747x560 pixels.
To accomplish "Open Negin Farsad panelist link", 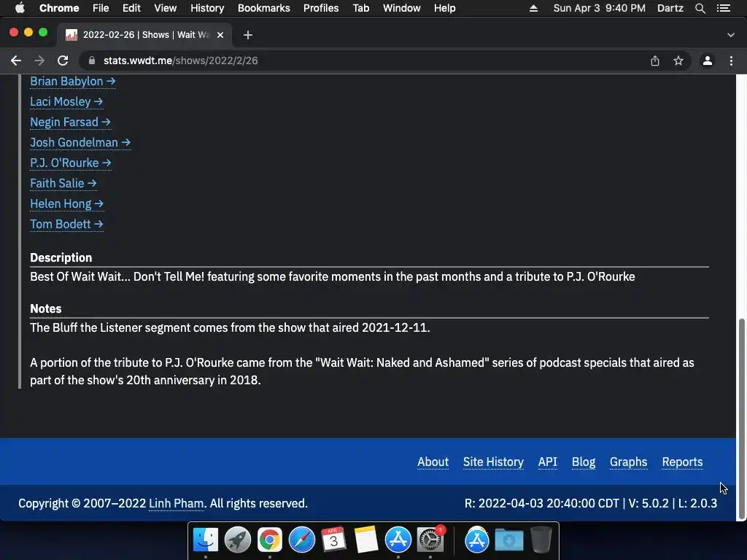I will pyautogui.click(x=71, y=122).
